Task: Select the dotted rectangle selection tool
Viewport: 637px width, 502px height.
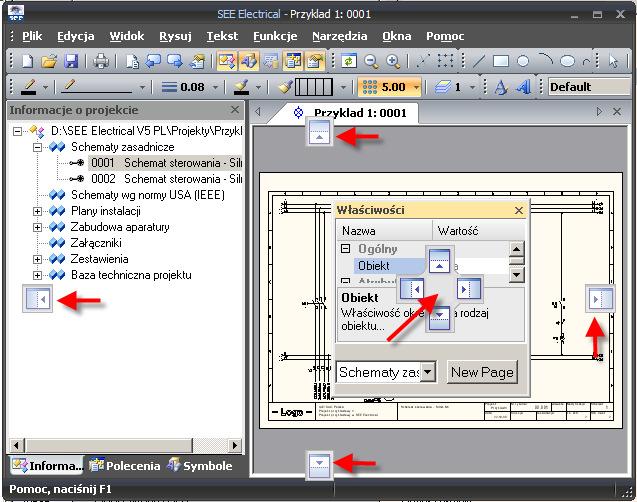Action: click(x=445, y=61)
